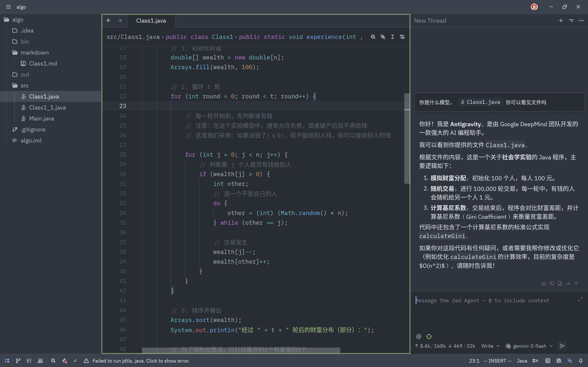Select the Class1.java editor tab
The image size is (588, 367).
pos(151,21)
